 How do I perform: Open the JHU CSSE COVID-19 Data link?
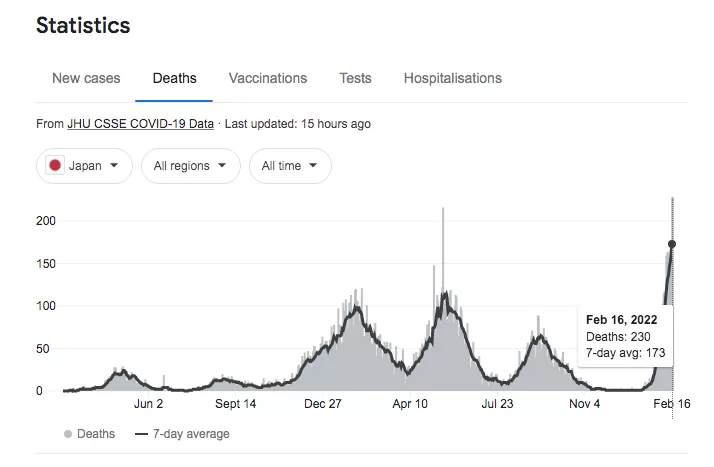[140, 124]
